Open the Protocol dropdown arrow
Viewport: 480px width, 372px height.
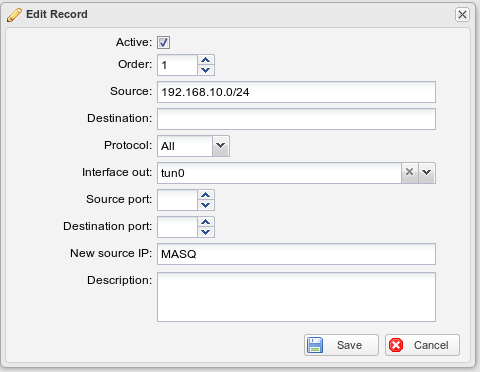[220, 146]
